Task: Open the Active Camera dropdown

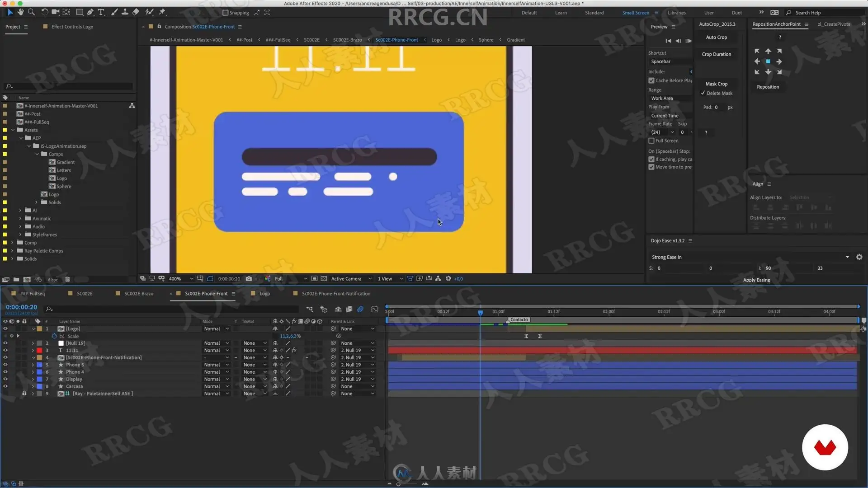Action: [x=351, y=279]
